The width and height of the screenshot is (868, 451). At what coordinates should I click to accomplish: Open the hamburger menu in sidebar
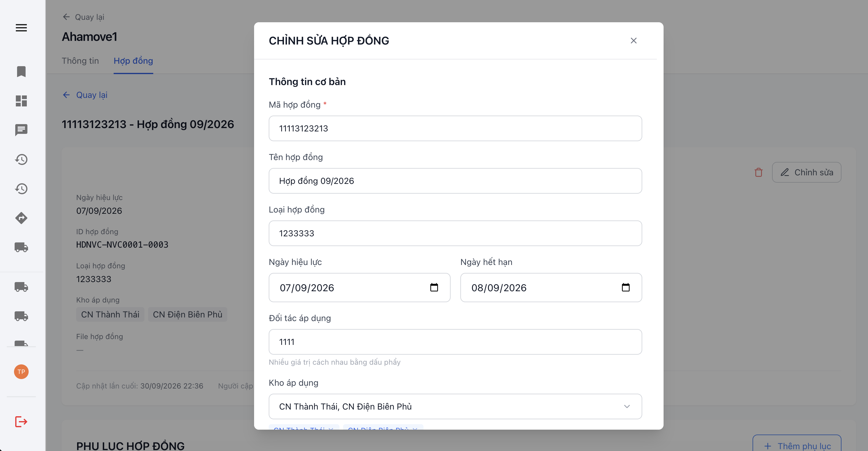tap(21, 28)
